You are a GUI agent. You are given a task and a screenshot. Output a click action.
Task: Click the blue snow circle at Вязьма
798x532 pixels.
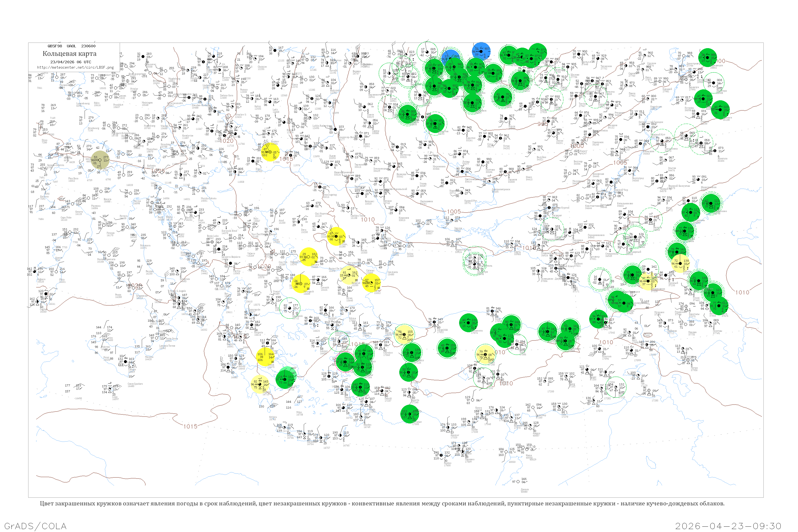(x=481, y=52)
